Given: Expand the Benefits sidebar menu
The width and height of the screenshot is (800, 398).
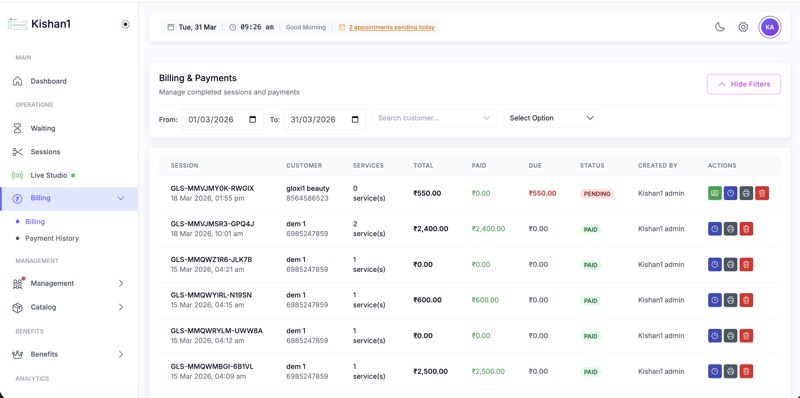Looking at the screenshot, I should [68, 354].
